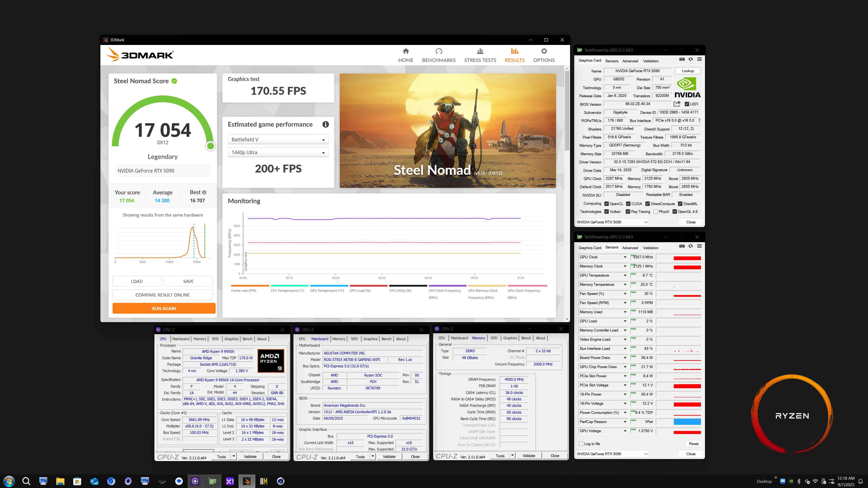This screenshot has height=488, width=868.
Task: Expand the PerfCap Reason sensor dropdown
Action: point(625,422)
